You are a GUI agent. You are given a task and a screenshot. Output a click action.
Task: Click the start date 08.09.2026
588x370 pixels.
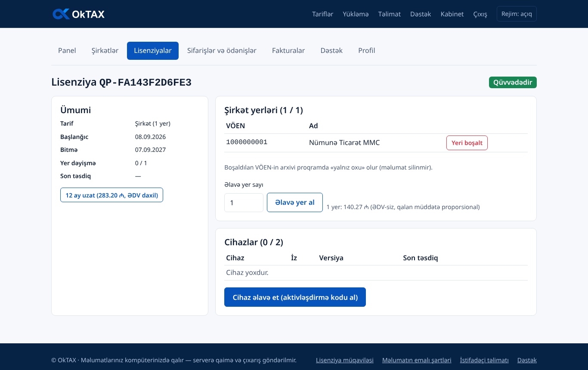[x=150, y=137]
